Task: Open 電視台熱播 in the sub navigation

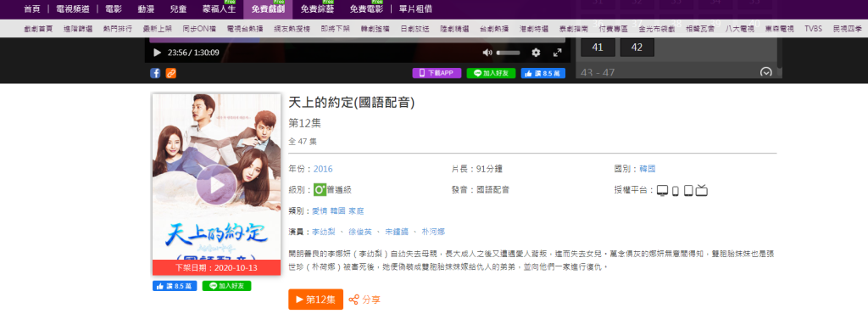Action: pos(245,29)
